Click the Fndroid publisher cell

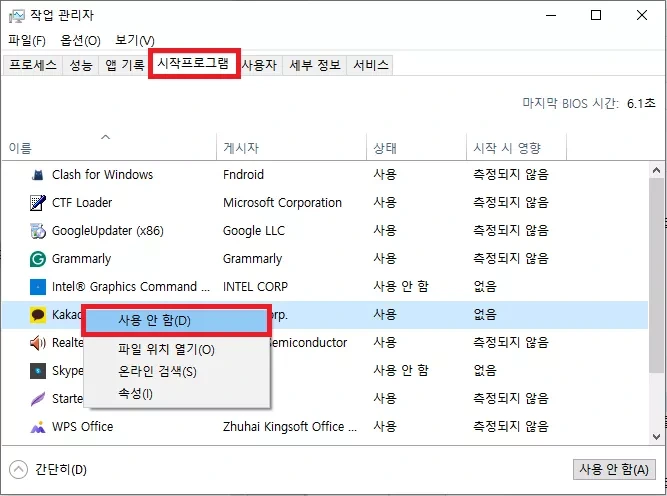243,174
